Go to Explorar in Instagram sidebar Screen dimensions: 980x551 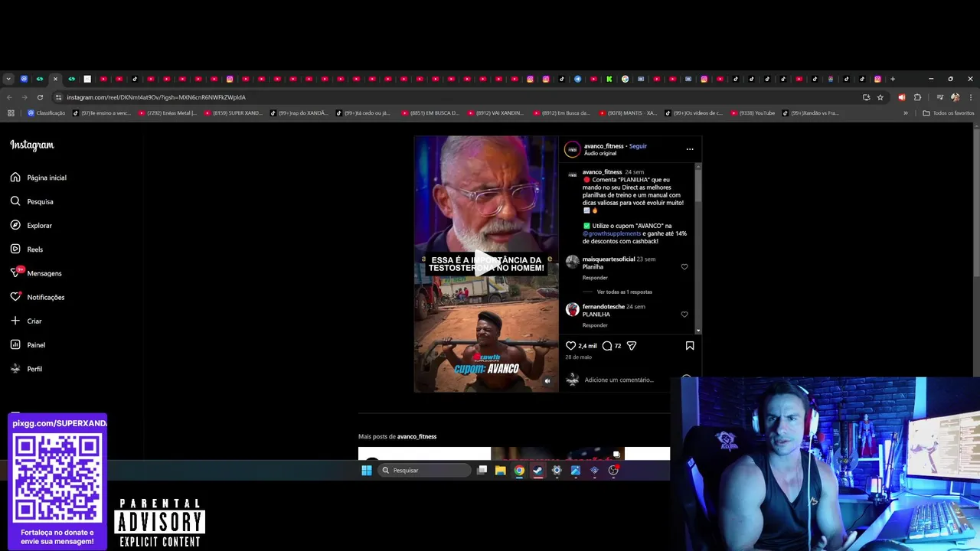click(x=31, y=226)
